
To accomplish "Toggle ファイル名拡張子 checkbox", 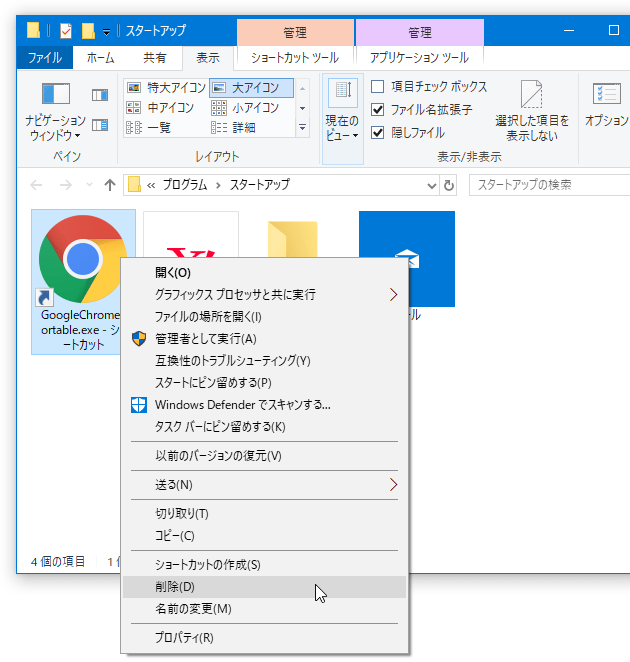I will point(377,110).
